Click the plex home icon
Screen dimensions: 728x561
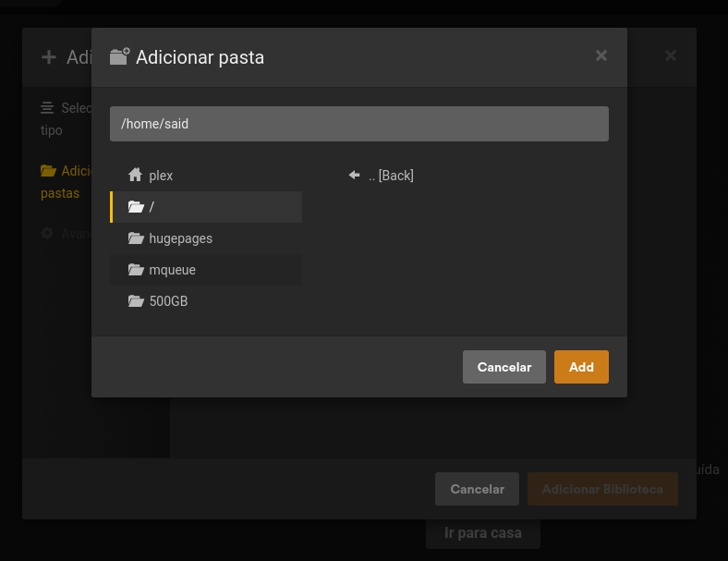(135, 175)
